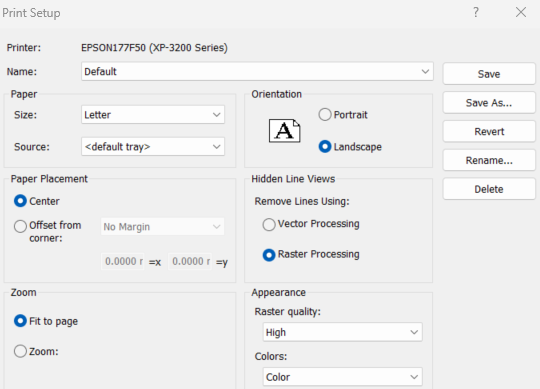Viewport: 540px width, 389px height.
Task: Click the Save button
Action: pos(489,74)
